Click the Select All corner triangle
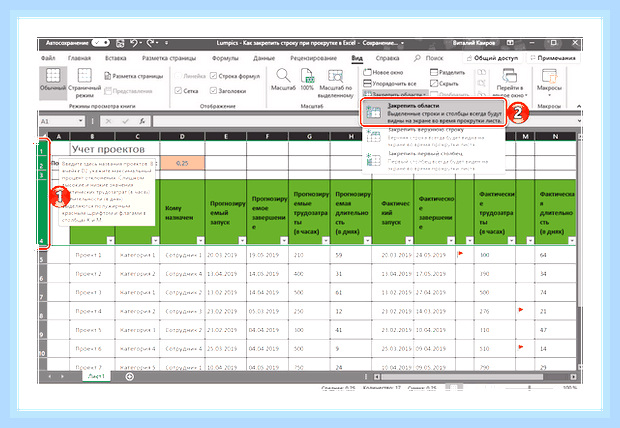Image resolution: width=620 pixels, height=428 pixels. [x=43, y=136]
